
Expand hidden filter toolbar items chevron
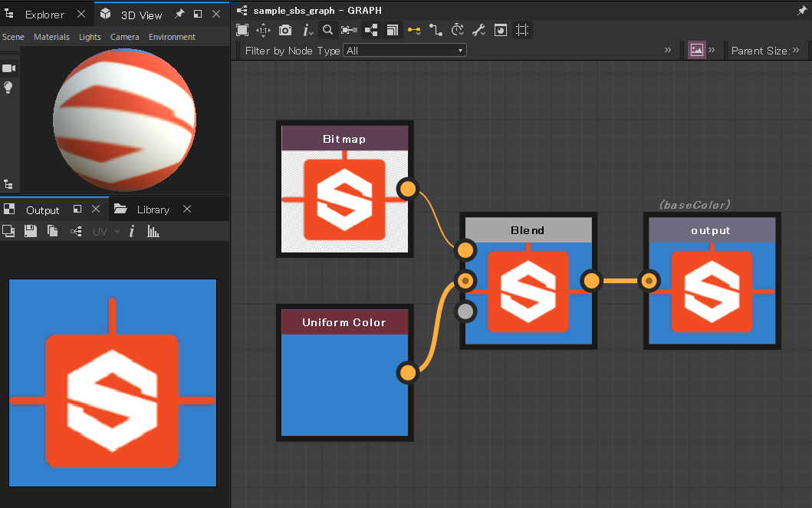(668, 51)
